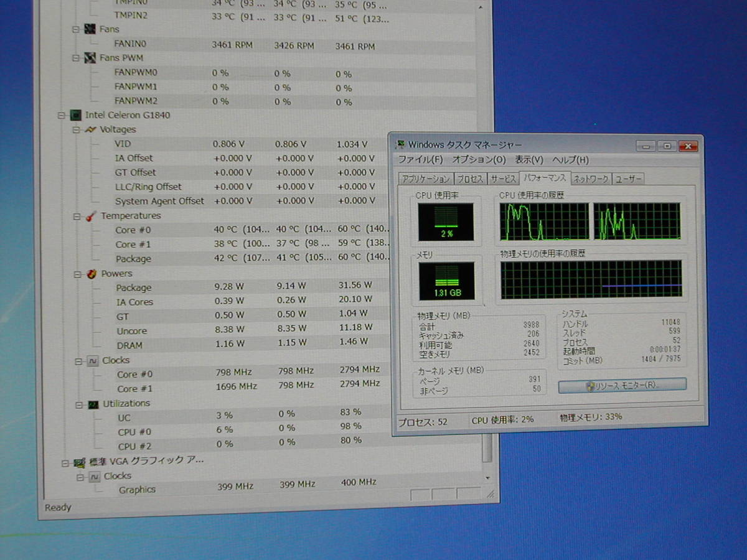Close the Task Manager window

[x=687, y=147]
